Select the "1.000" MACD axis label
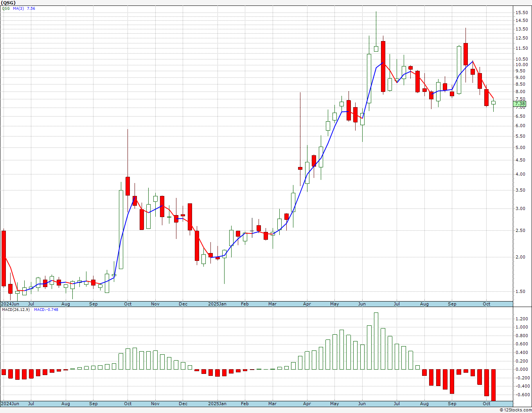The image size is (532, 413). pos(521,327)
